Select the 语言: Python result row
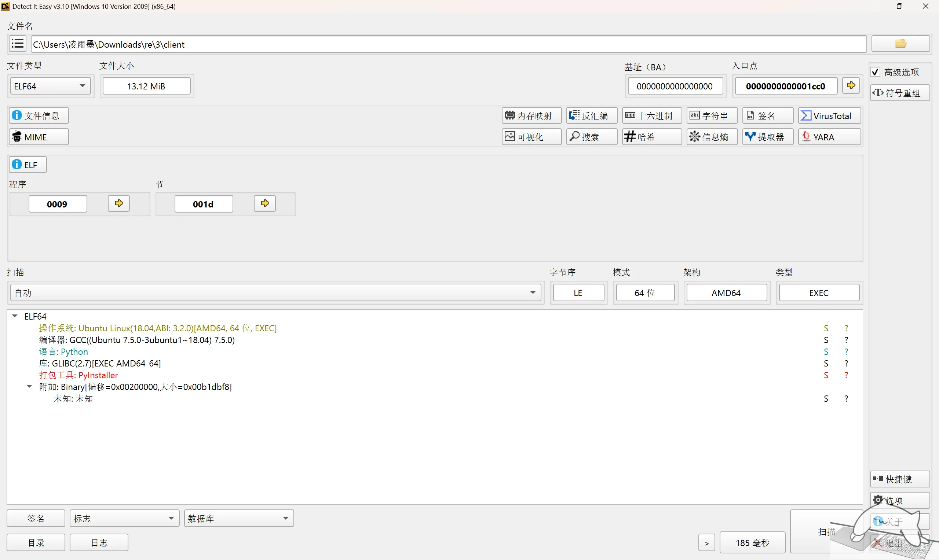The image size is (939, 560). [x=435, y=352]
